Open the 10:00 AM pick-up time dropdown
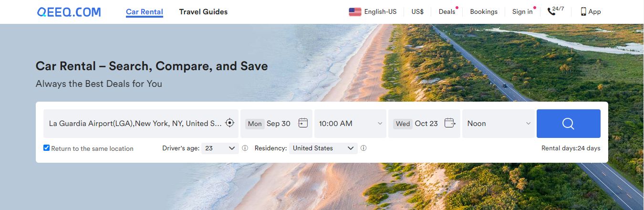Screen dimensions: 644x210 coord(351,124)
